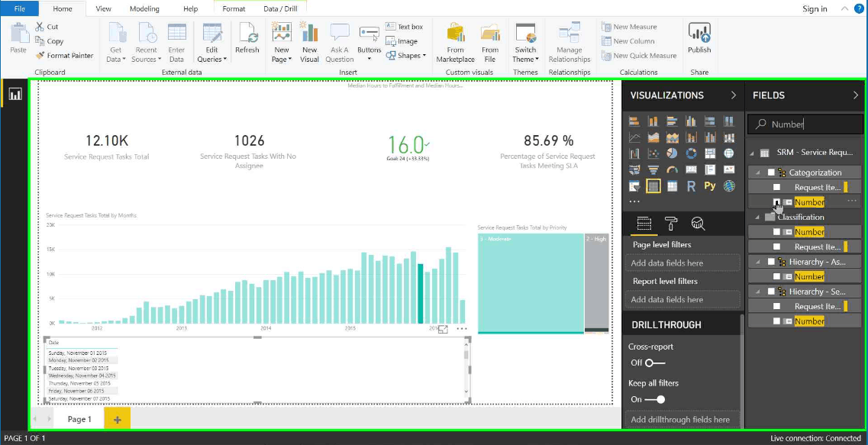Click the Publish button

tap(699, 37)
